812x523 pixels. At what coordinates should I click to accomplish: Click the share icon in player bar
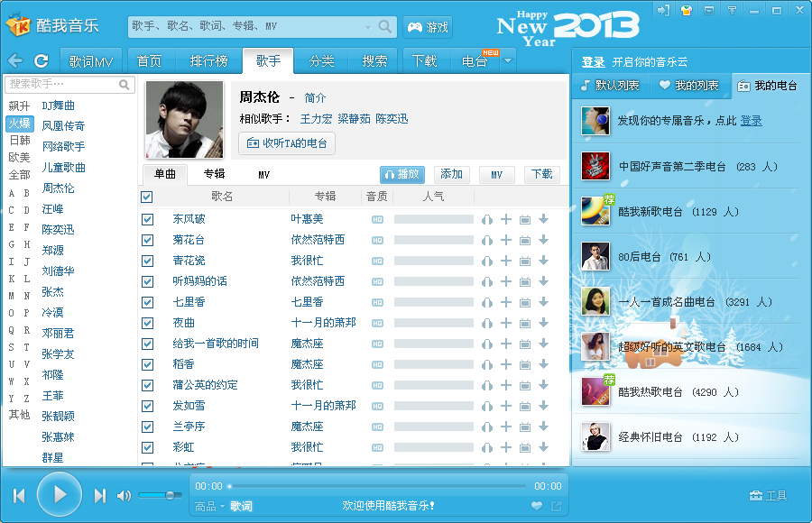[x=557, y=506]
